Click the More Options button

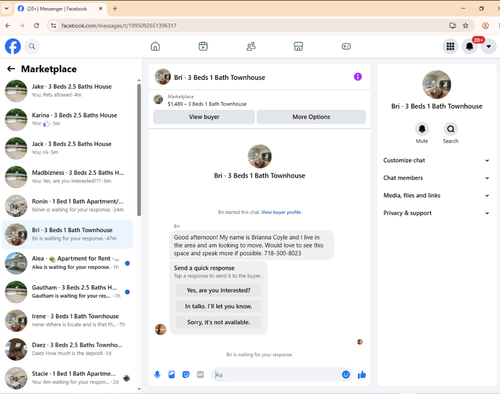(x=311, y=117)
